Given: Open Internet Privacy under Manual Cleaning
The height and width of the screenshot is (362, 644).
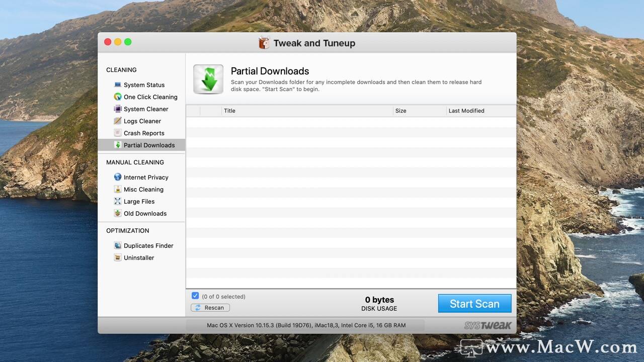Looking at the screenshot, I should [x=146, y=177].
